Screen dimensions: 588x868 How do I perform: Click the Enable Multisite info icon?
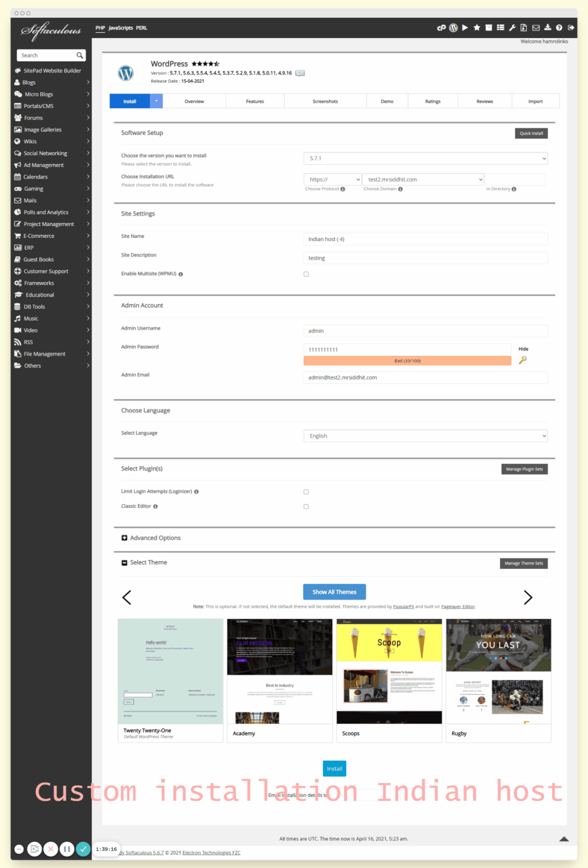(181, 274)
